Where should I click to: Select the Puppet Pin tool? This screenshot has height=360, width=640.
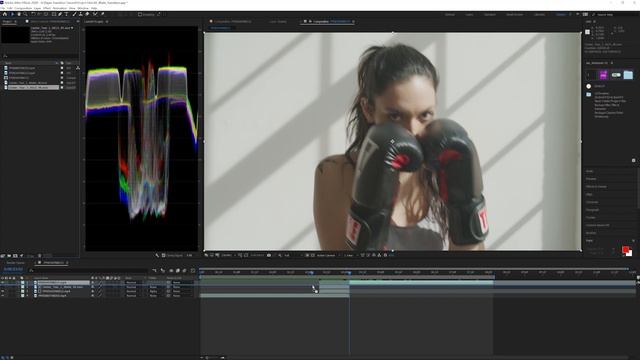(x=103, y=14)
